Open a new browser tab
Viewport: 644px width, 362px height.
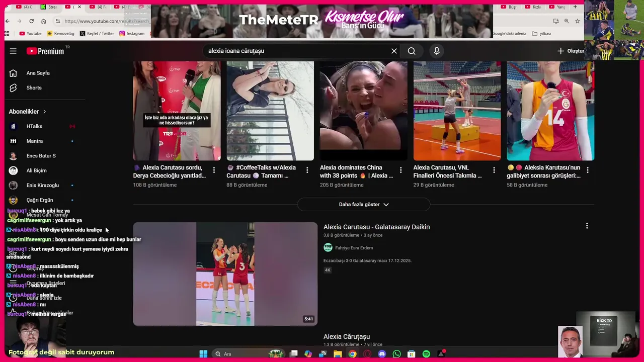coord(575,7)
